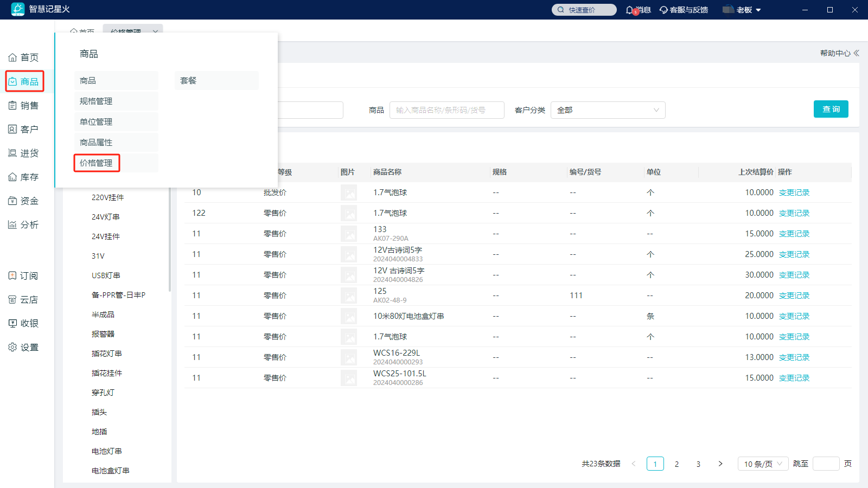Viewport: 868px width, 488px height.
Task: Open the 销售 sidebar section
Action: click(x=23, y=105)
